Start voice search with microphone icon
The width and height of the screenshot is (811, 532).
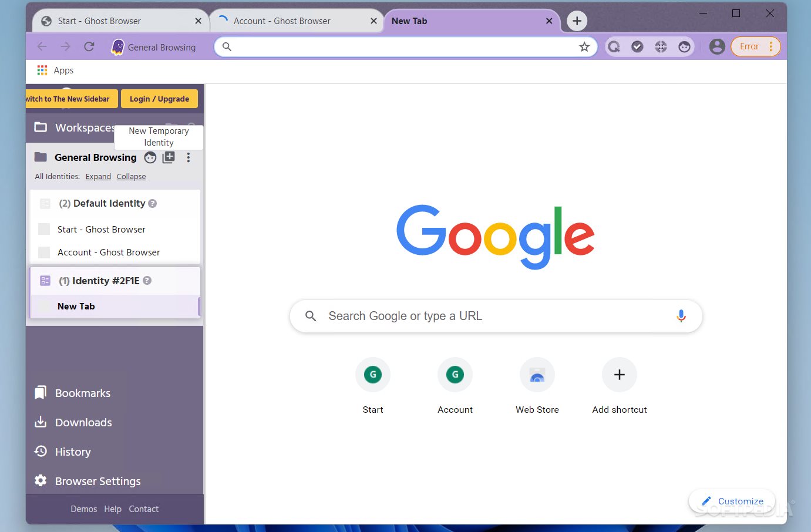681,316
